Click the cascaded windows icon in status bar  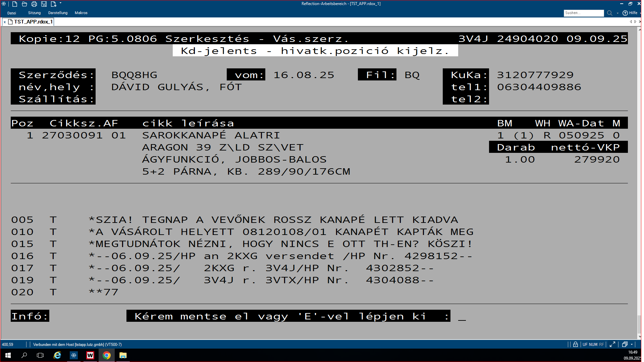click(x=625, y=344)
